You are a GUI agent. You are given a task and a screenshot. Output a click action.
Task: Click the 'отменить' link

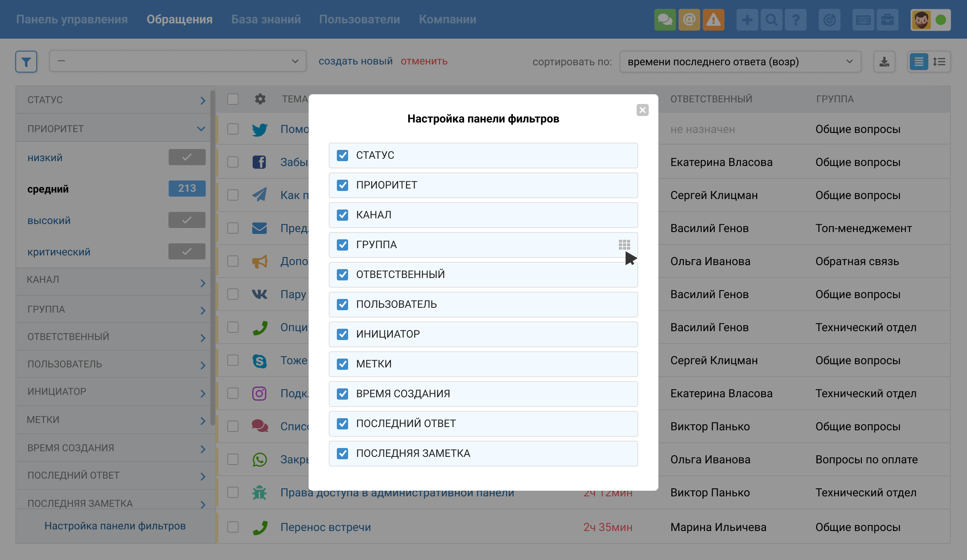(424, 61)
